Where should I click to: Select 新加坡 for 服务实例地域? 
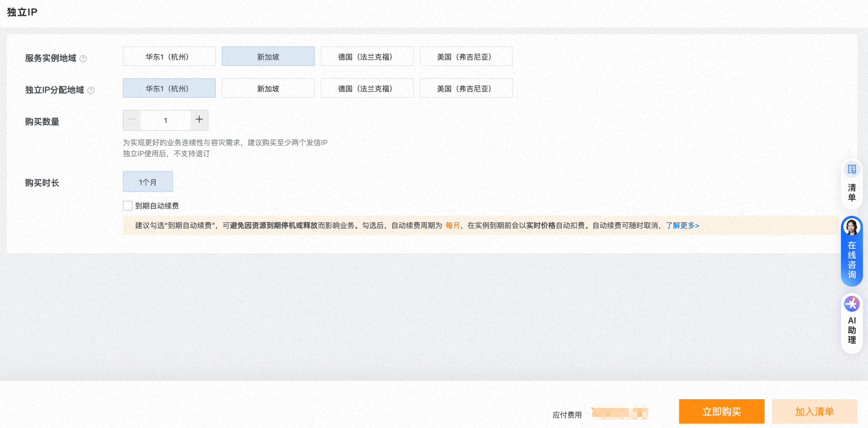click(x=268, y=57)
